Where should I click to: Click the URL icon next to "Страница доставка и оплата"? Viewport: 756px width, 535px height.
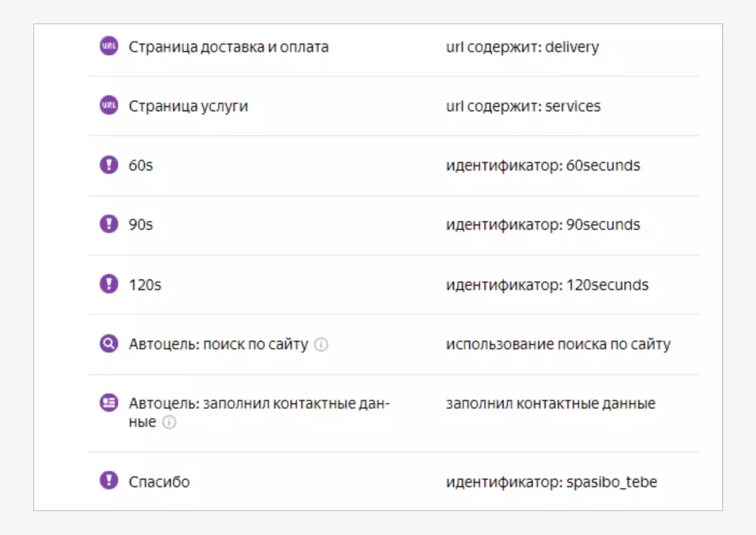(108, 46)
